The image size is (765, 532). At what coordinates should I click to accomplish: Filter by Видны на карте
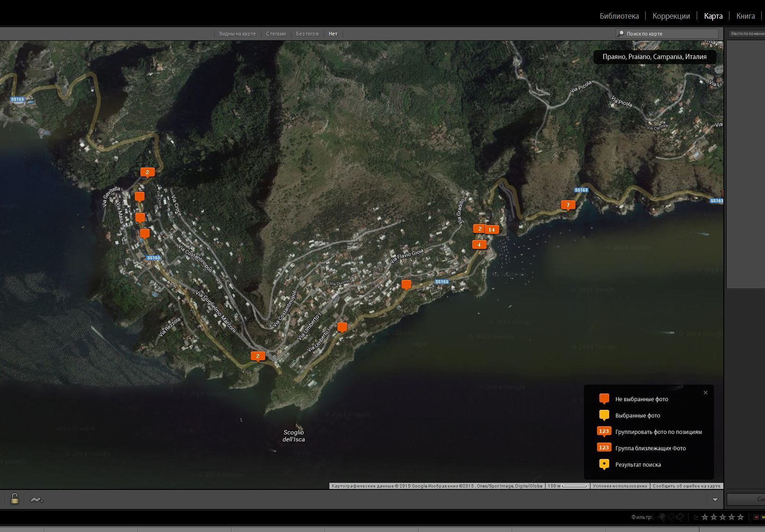pyautogui.click(x=237, y=34)
